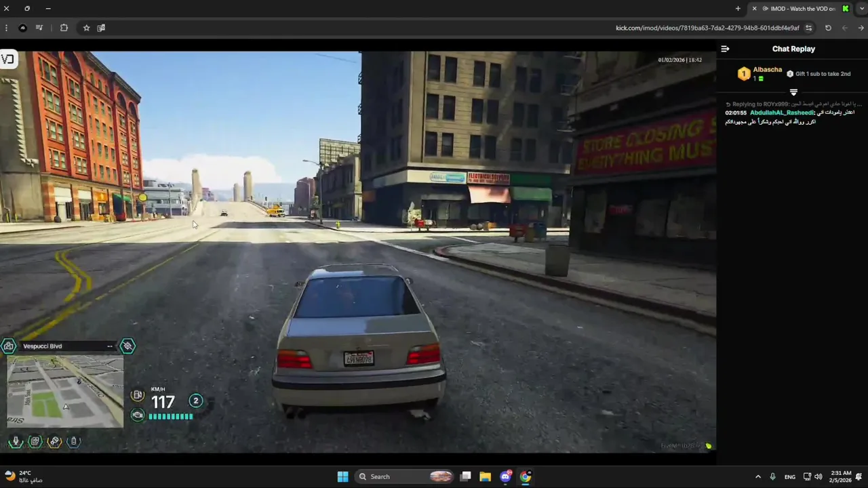Open Chrome from taskbar
This screenshot has height=488, width=868.
[526, 476]
